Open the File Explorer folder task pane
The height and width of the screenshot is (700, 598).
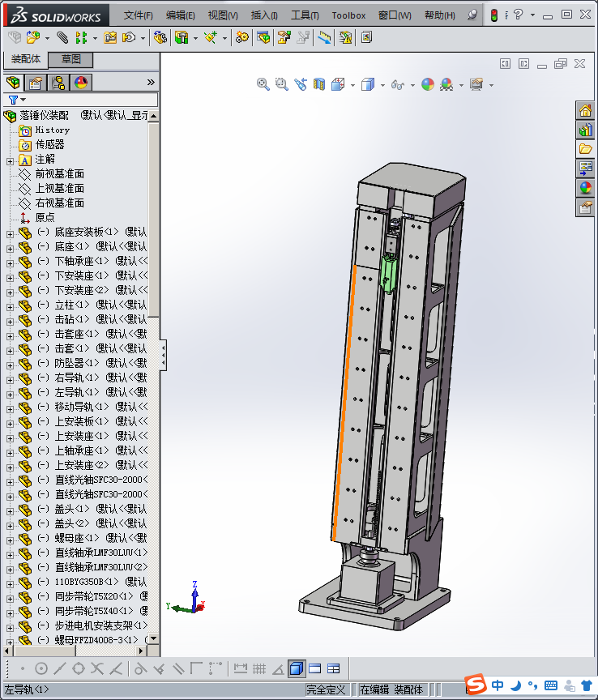pyautogui.click(x=586, y=149)
